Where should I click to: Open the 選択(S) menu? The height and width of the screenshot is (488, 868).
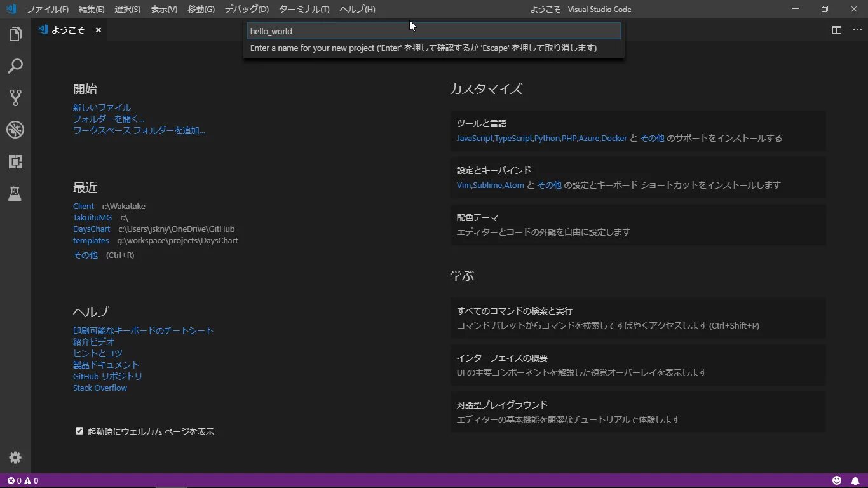128,9
